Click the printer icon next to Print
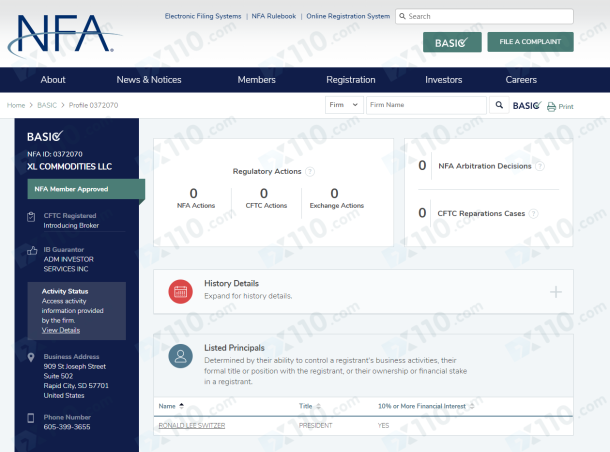Image resolution: width=610 pixels, height=452 pixels. (551, 107)
